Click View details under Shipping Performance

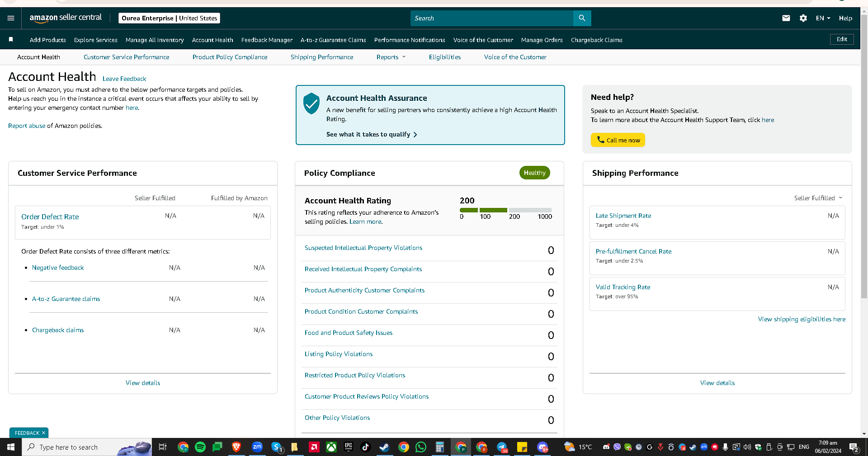(x=717, y=383)
